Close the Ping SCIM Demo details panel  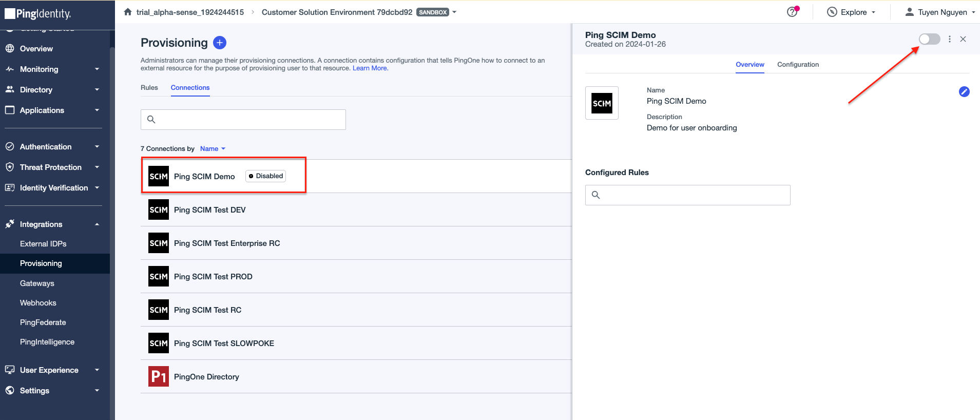[x=963, y=39]
